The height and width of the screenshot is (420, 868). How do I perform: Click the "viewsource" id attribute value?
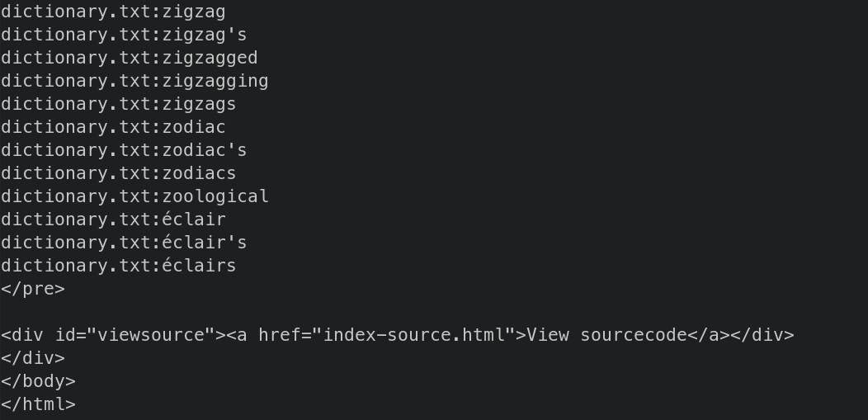pyautogui.click(x=151, y=335)
